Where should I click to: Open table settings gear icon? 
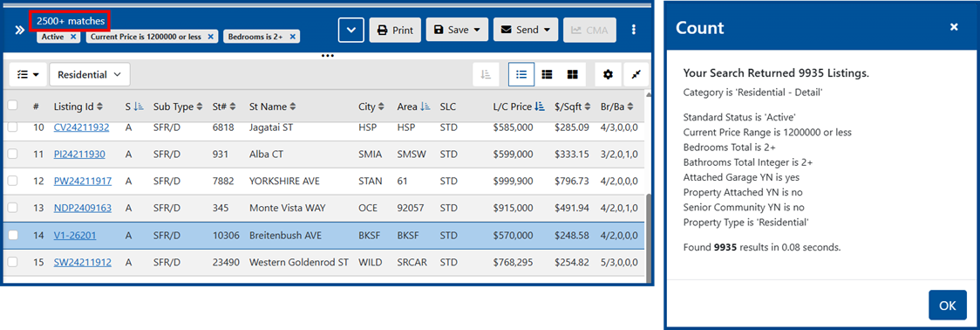pos(608,74)
